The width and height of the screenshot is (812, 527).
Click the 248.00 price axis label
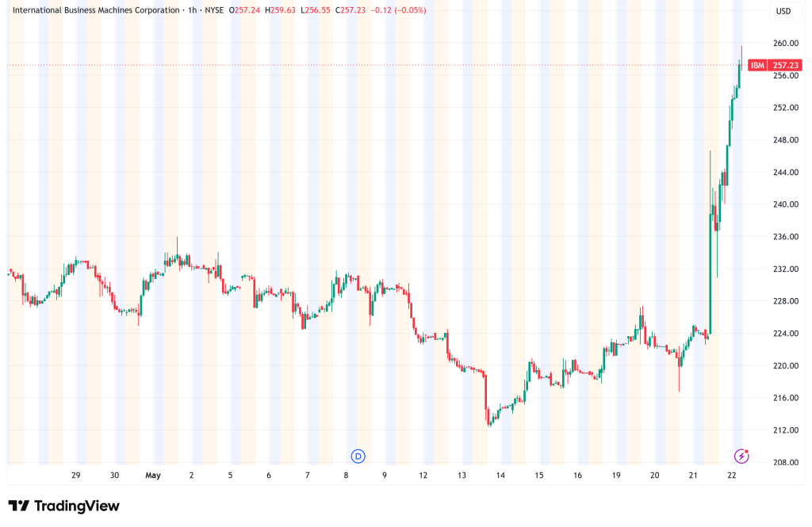[785, 139]
